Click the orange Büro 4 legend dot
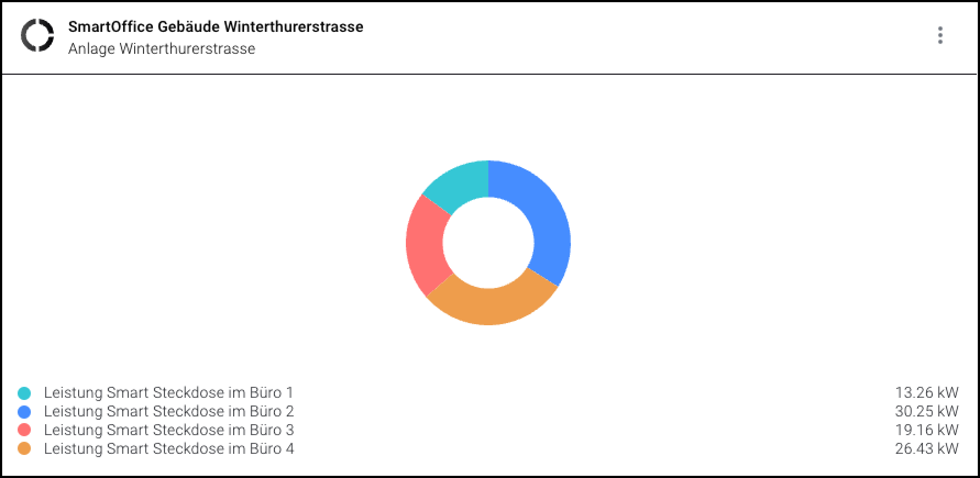980x478 pixels. (24, 449)
